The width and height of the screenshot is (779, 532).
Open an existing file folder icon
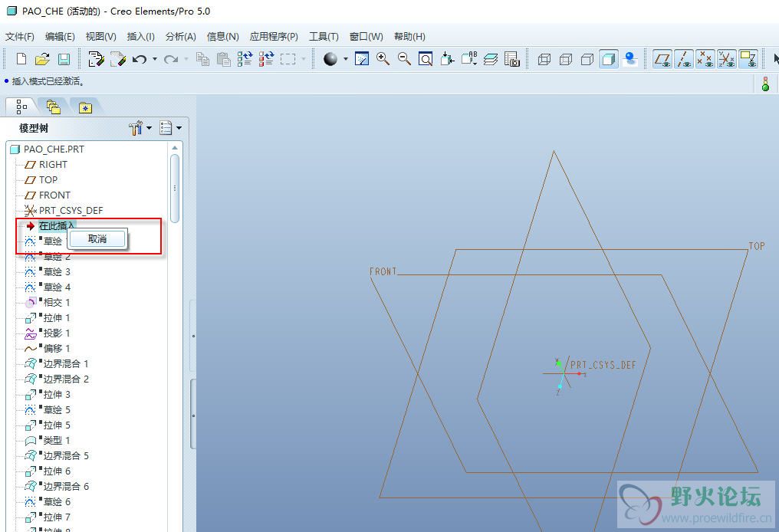pos(43,59)
